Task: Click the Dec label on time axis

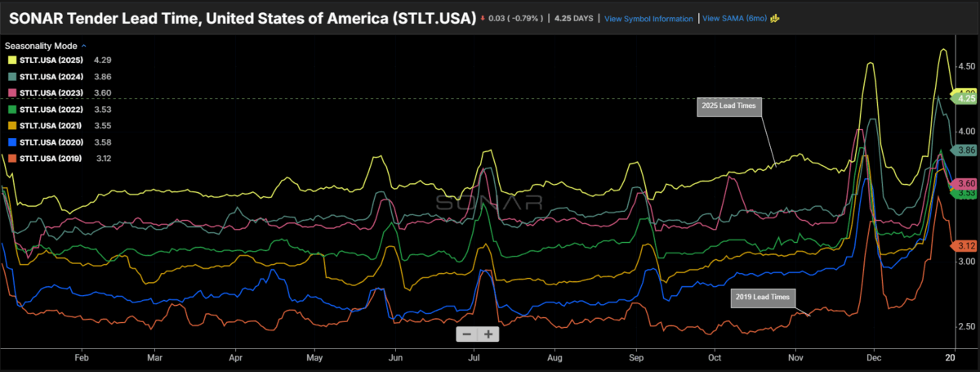Action: click(873, 357)
